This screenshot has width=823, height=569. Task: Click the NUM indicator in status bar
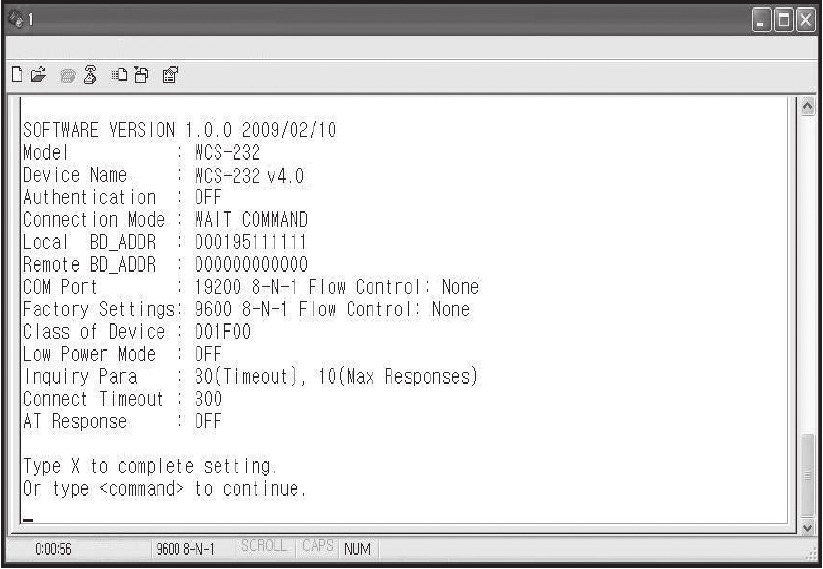pyautogui.click(x=357, y=550)
